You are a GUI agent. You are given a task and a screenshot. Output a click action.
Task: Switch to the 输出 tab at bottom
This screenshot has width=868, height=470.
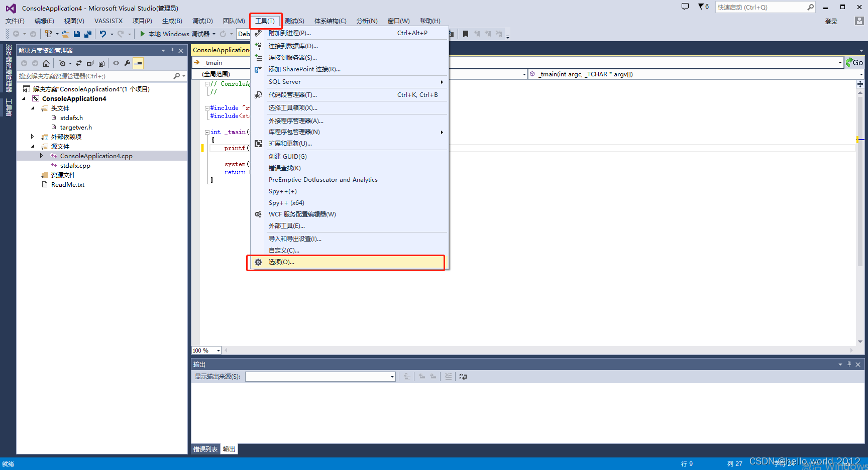pos(229,449)
